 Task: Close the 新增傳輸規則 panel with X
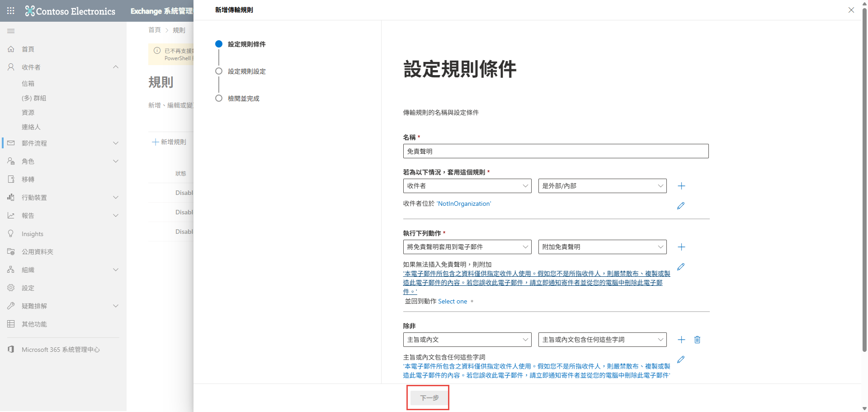[x=851, y=10]
